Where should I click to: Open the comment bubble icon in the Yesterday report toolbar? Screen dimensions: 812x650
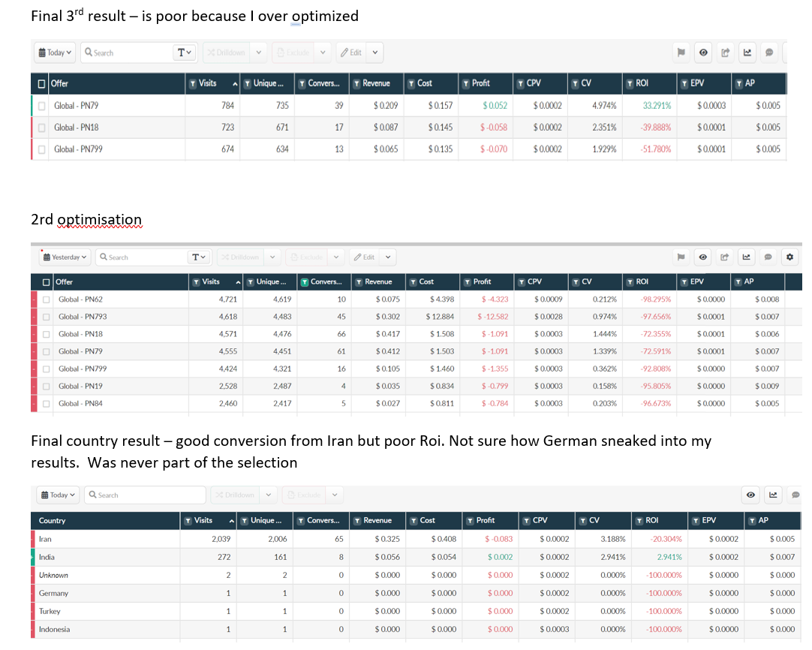pos(768,257)
